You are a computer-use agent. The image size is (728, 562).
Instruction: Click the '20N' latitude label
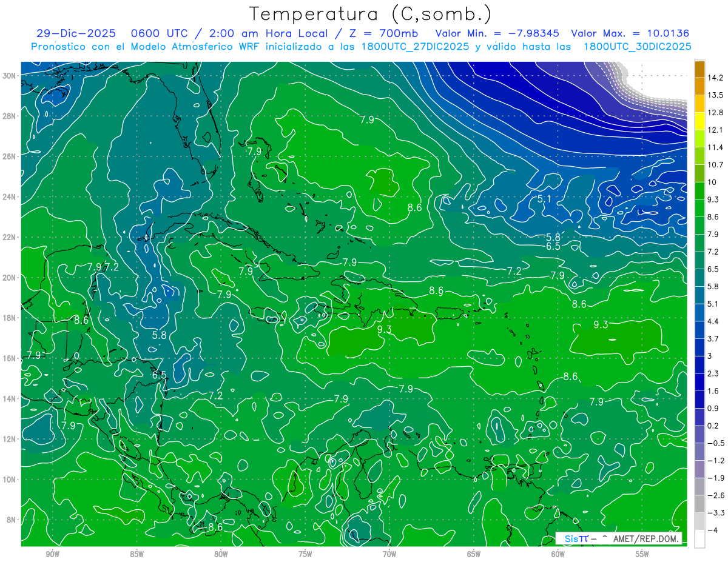pyautogui.click(x=9, y=277)
